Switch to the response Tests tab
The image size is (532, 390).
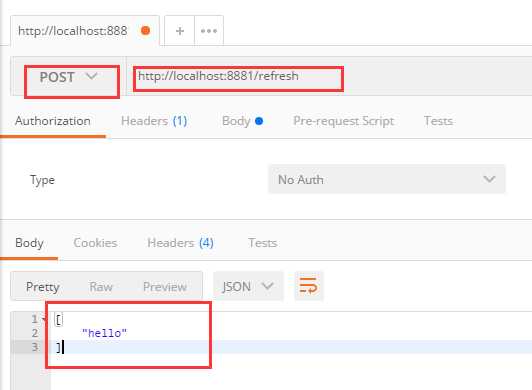(x=262, y=243)
